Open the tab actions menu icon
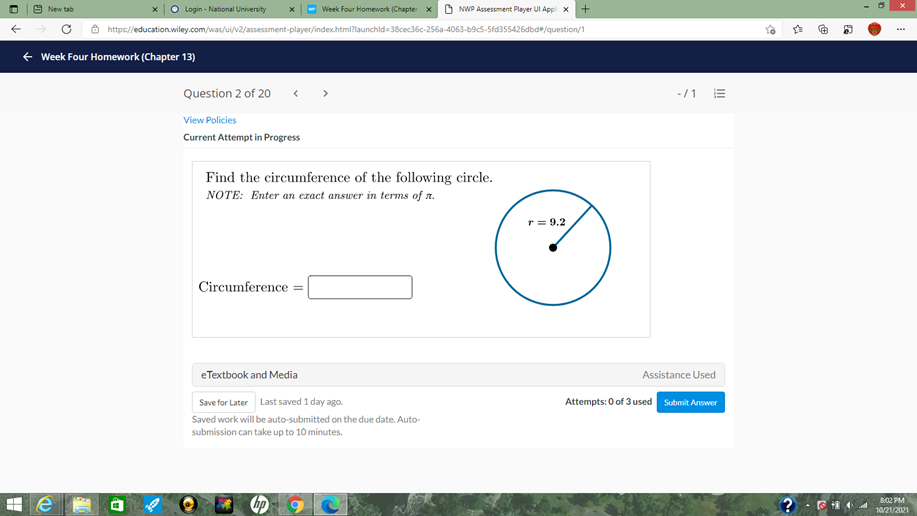 coord(13,9)
